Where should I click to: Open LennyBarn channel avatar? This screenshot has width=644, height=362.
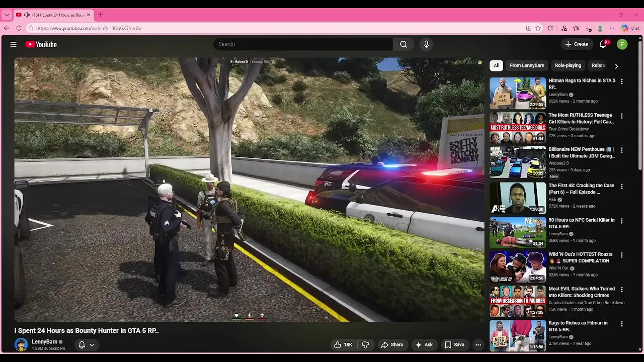coord(21,344)
